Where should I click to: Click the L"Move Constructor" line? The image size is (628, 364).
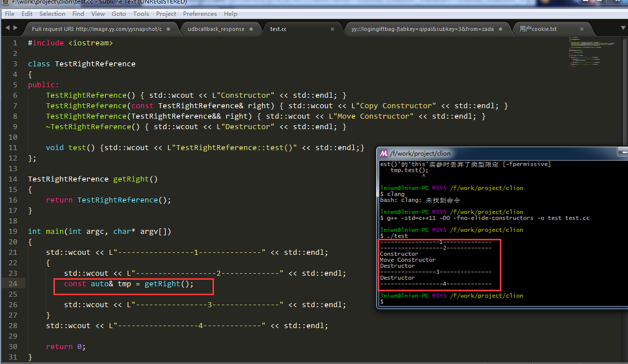pyautogui.click(x=266, y=116)
